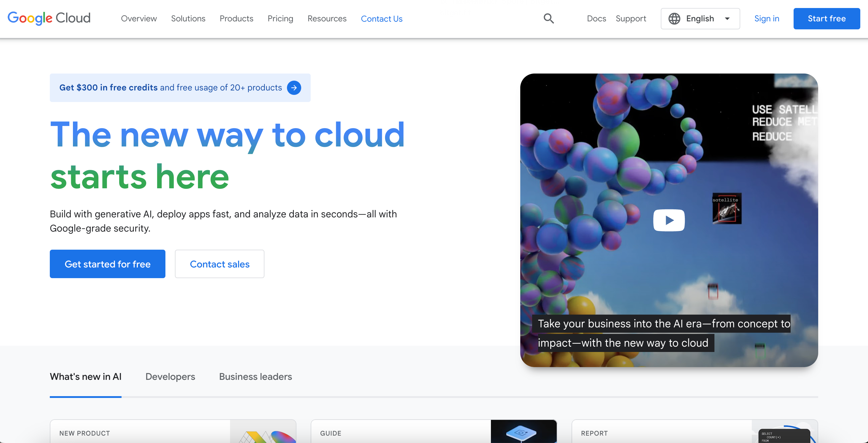Click the Get started for free button
Viewport: 868px width, 443px height.
pos(107,263)
